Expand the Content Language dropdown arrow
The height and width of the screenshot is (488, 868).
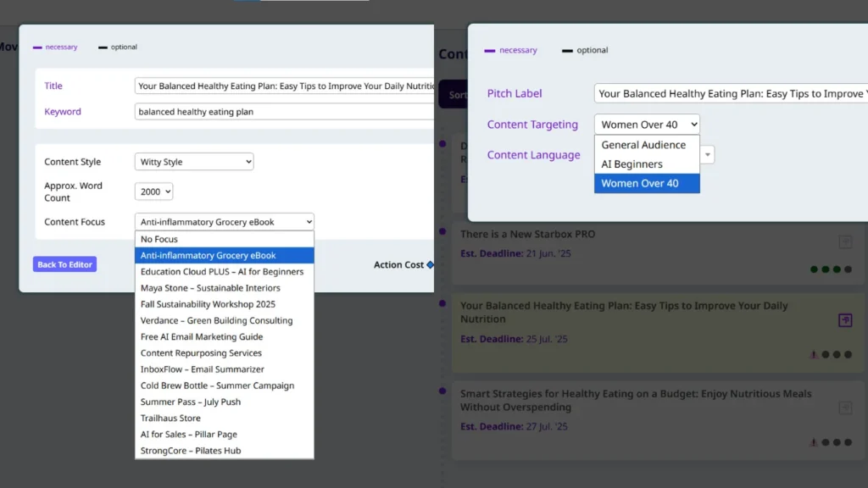(708, 155)
